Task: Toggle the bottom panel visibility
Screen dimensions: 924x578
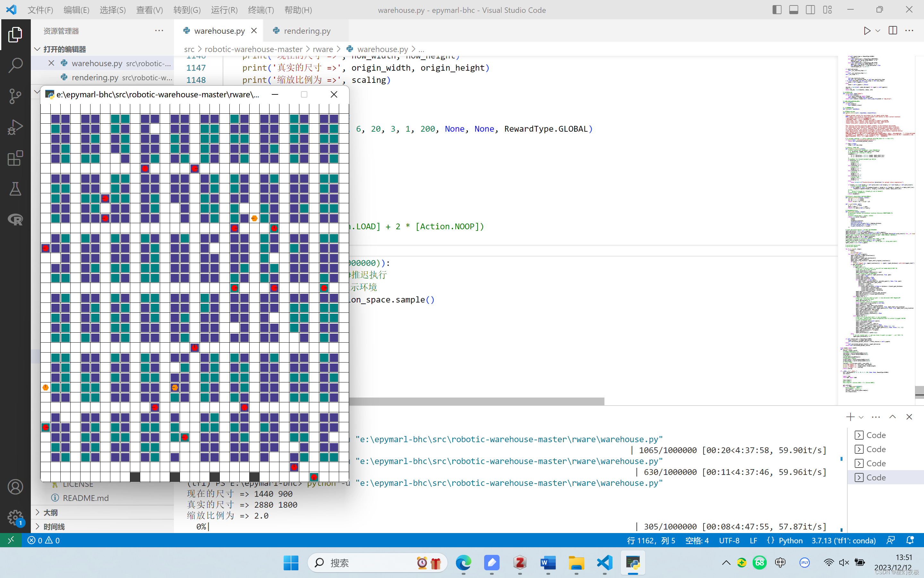Action: (794, 10)
